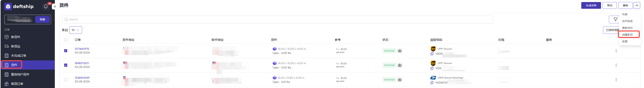Open the 条目 page size dropdown
This screenshot has width=644, height=88.
[75, 30]
